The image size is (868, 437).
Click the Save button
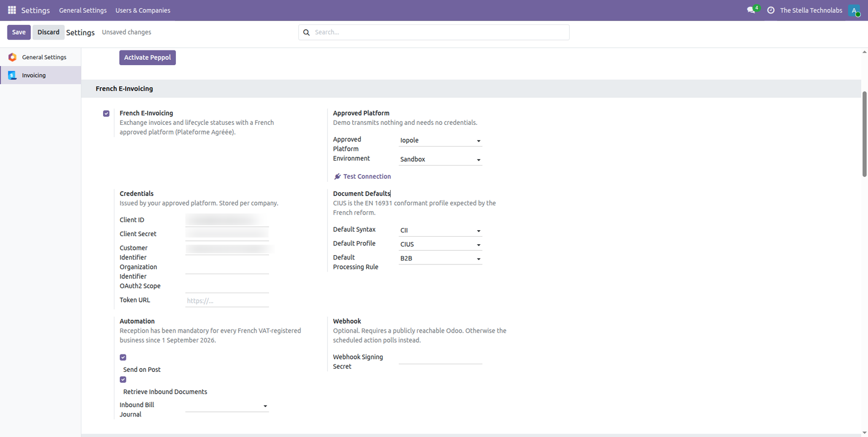[19, 32]
